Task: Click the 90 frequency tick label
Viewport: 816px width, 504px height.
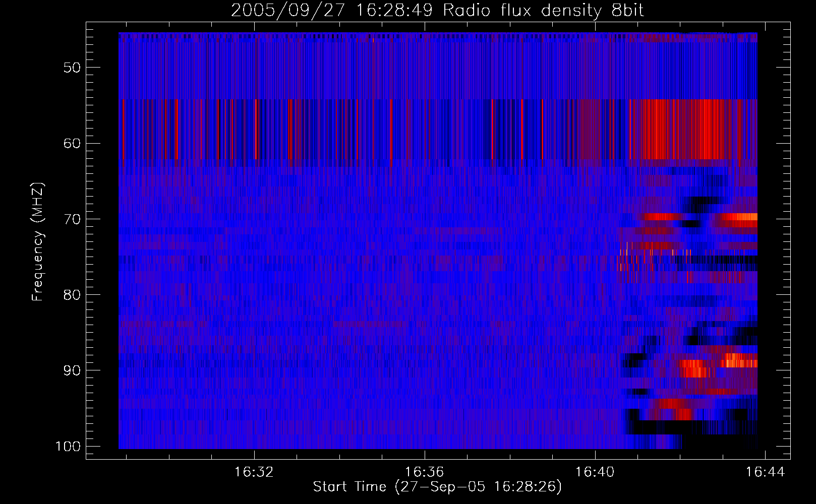Action: click(72, 370)
